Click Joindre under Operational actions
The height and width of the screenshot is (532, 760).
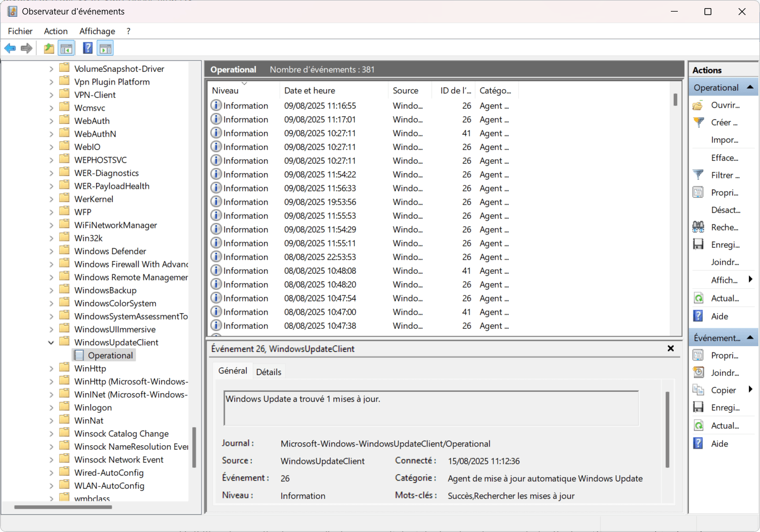point(725,262)
